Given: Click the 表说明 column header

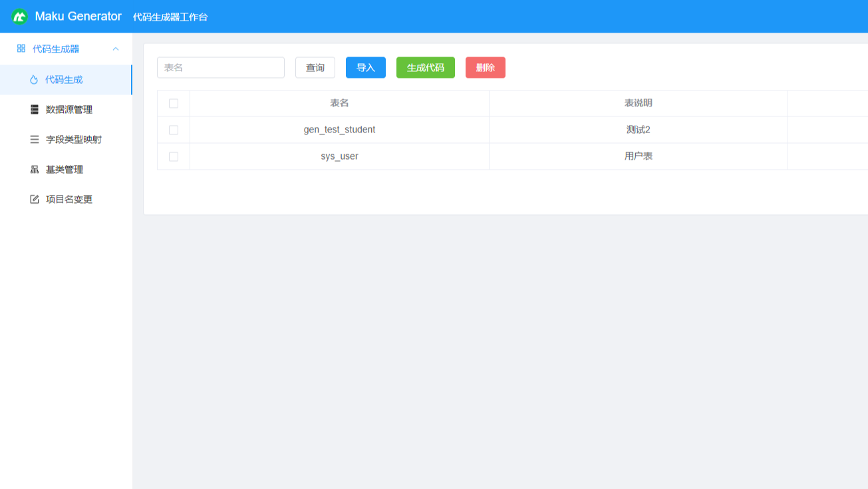Looking at the screenshot, I should [639, 104].
